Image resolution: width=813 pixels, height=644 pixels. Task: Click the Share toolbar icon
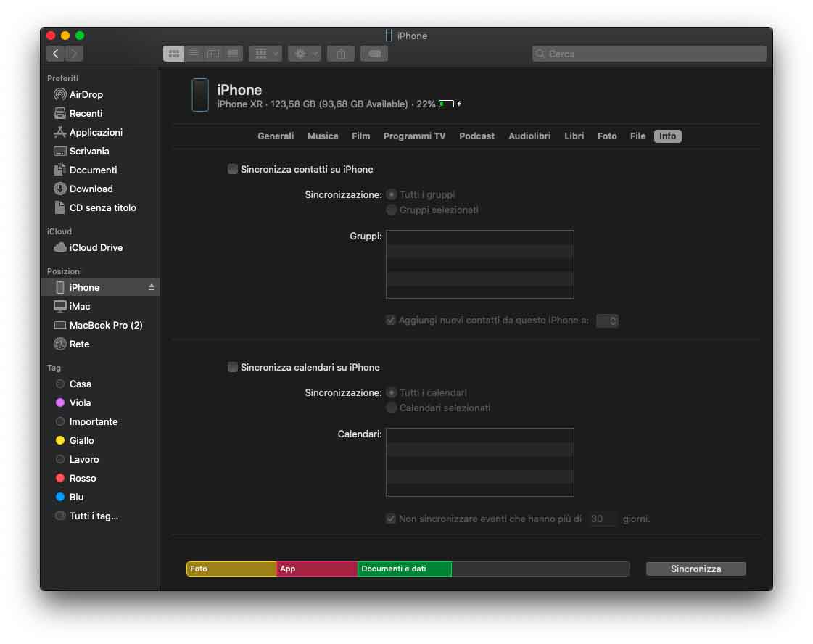341,54
